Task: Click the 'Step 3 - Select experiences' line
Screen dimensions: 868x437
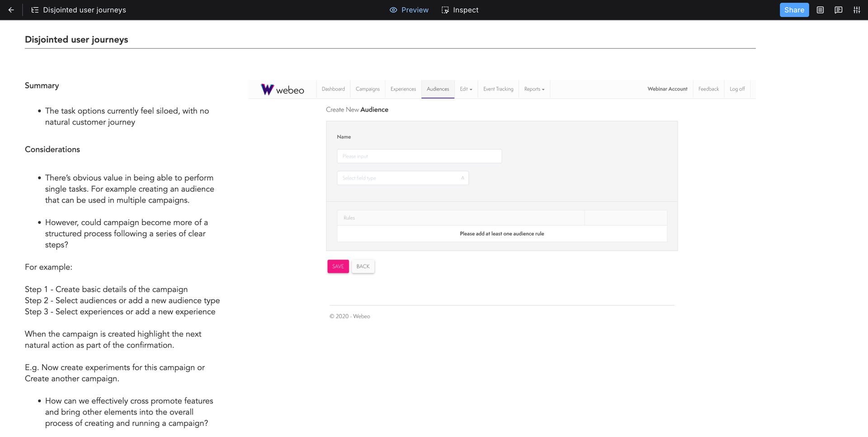Action: (x=120, y=312)
